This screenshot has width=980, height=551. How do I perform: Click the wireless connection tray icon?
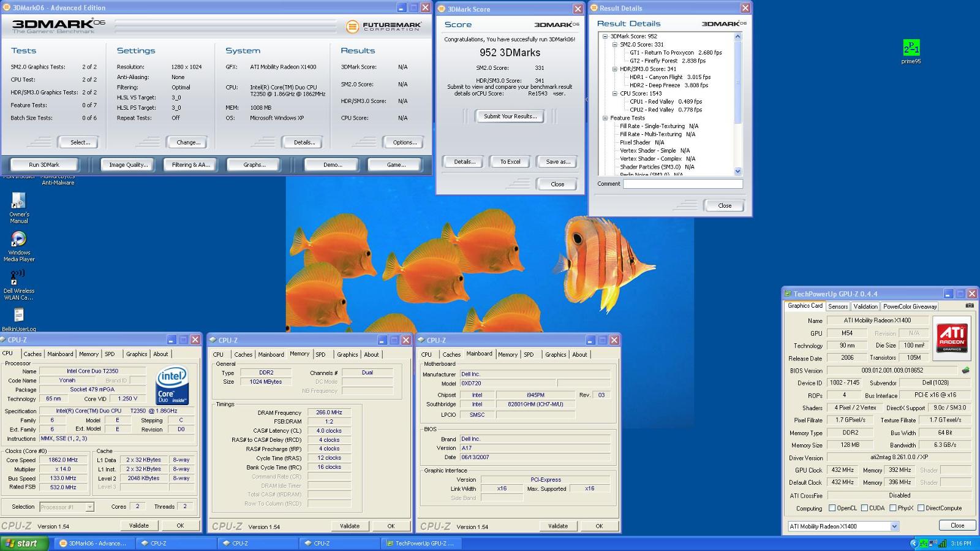click(932, 543)
